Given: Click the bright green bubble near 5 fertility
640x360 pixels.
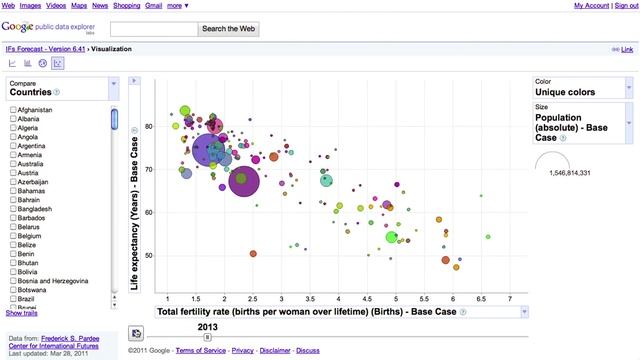Looking at the screenshot, I should tap(391, 237).
